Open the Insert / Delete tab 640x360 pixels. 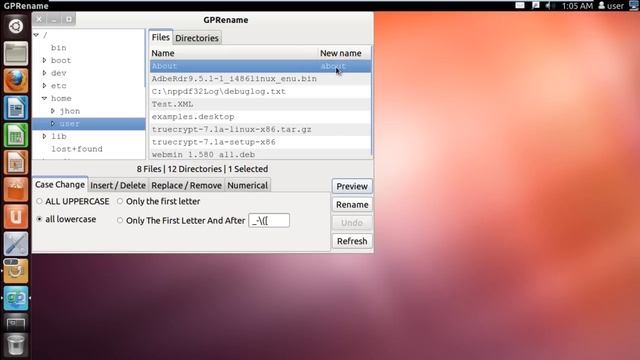pyautogui.click(x=118, y=185)
